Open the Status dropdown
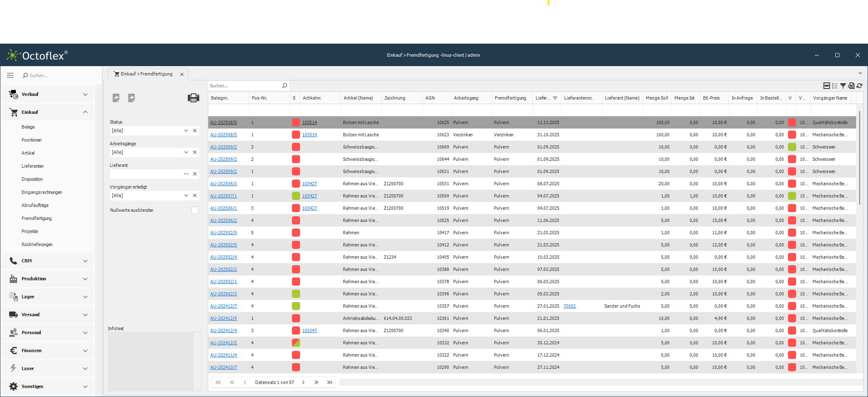 click(186, 131)
